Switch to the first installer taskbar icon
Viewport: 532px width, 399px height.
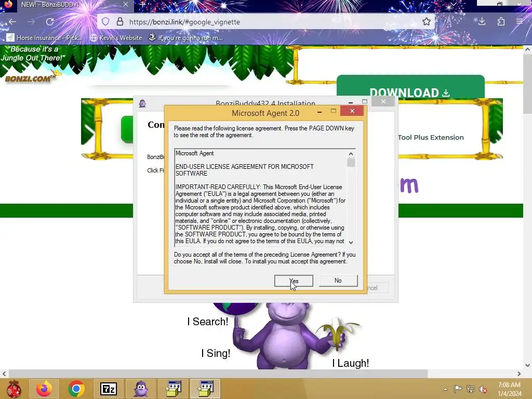(x=174, y=389)
